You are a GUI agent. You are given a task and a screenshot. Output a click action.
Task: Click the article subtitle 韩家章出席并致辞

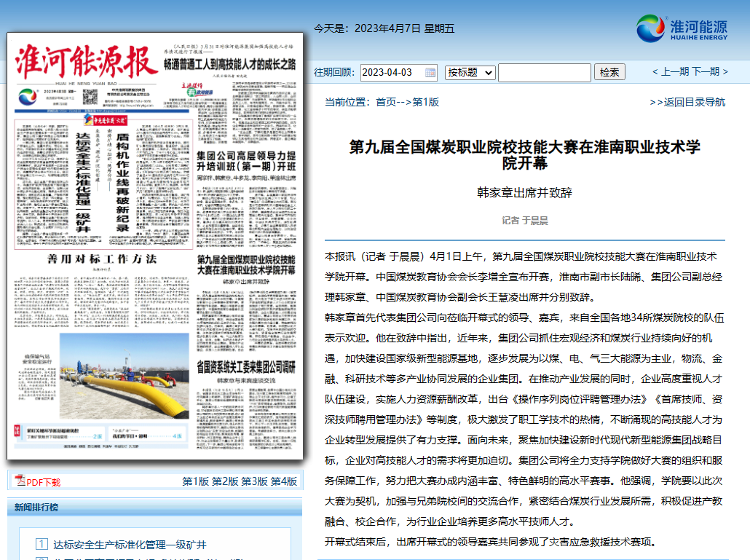click(x=525, y=193)
